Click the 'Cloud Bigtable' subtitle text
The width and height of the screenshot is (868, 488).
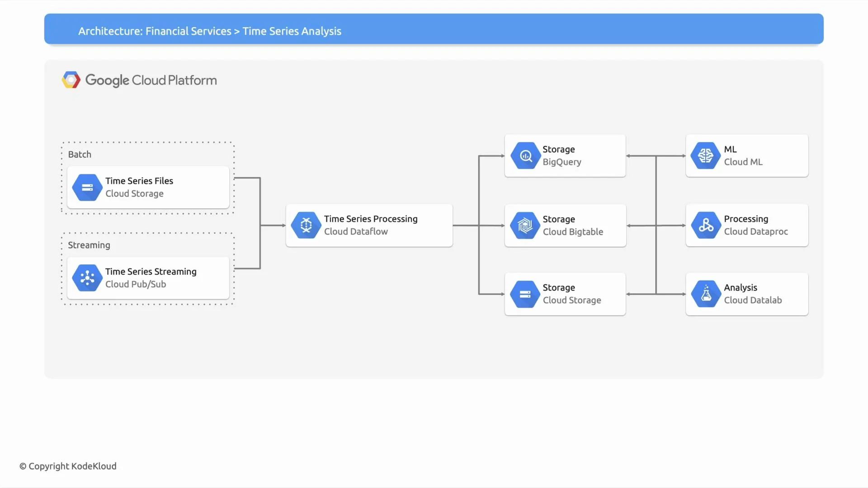point(573,232)
